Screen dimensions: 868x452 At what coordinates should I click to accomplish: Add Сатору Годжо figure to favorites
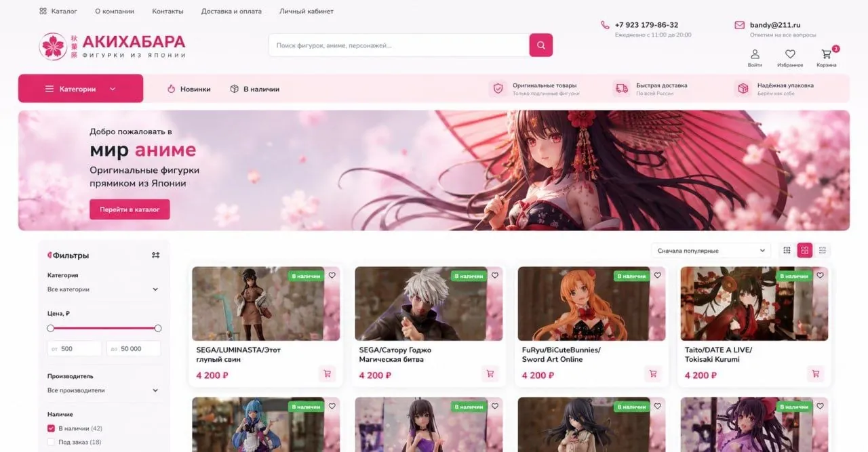(495, 275)
